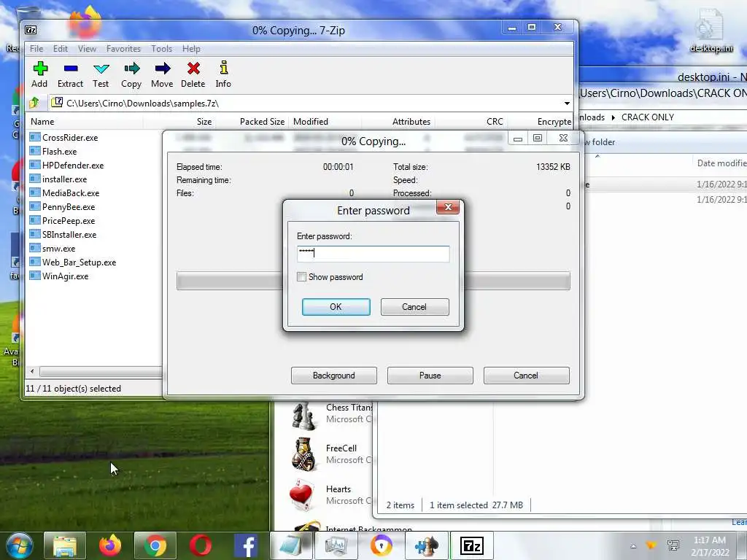Open the Favorites menu in 7-Zip

(x=123, y=49)
